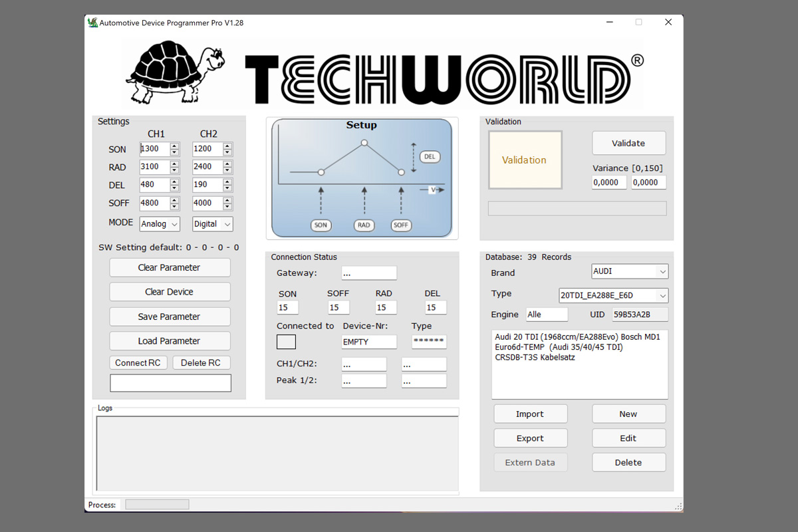Click the Validation progress bar
The height and width of the screenshot is (532, 798).
(x=577, y=208)
